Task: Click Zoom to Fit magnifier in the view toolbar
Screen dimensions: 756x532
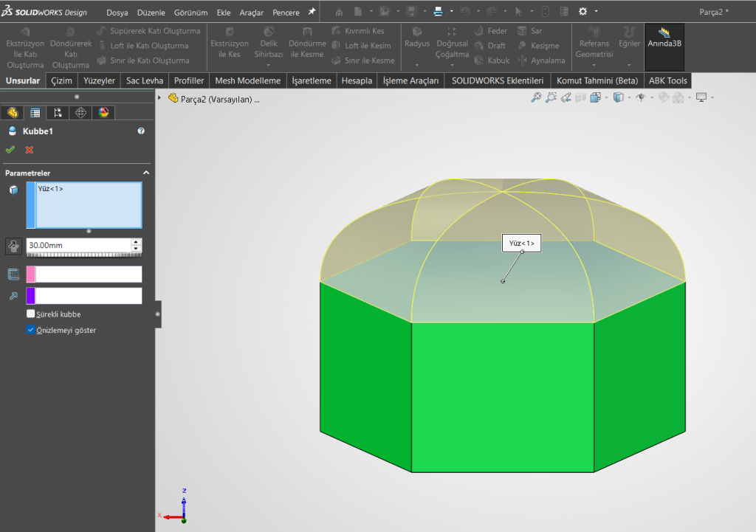Action: point(536,97)
